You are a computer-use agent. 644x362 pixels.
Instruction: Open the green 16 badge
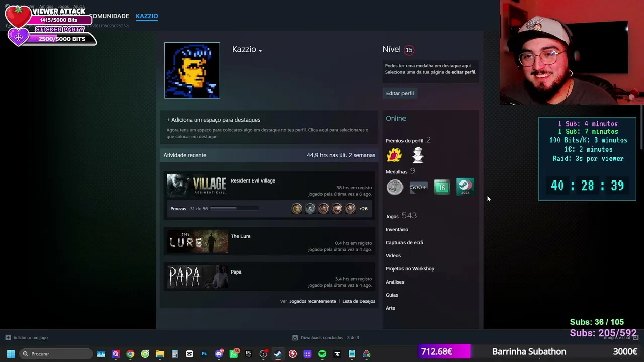(x=442, y=187)
